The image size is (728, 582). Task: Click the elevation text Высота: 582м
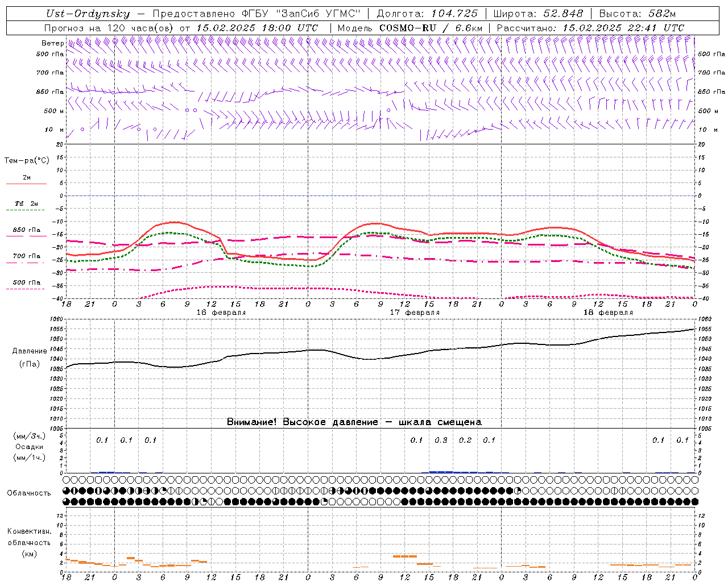click(638, 14)
